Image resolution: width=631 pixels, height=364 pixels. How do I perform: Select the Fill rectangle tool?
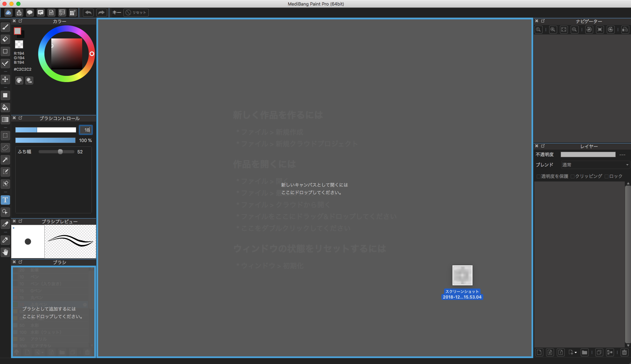5,95
